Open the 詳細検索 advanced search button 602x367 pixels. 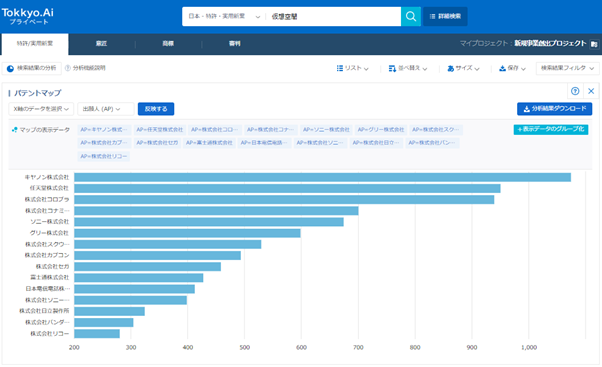(445, 17)
